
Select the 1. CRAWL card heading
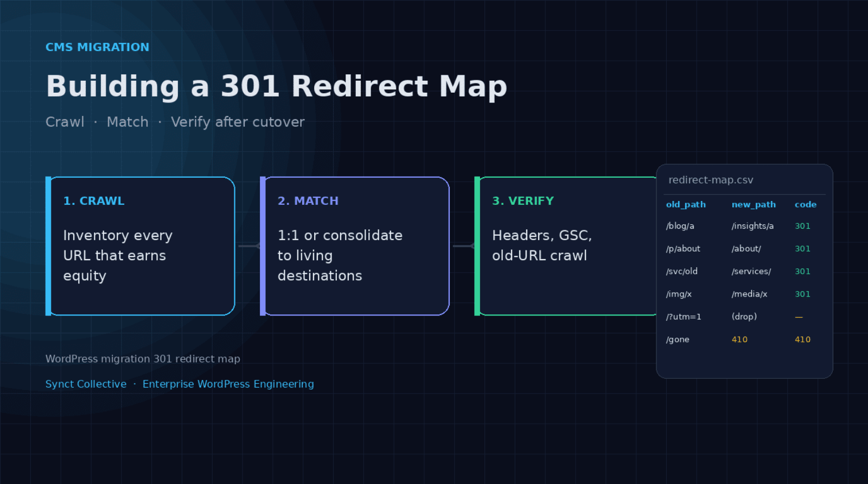tap(94, 201)
